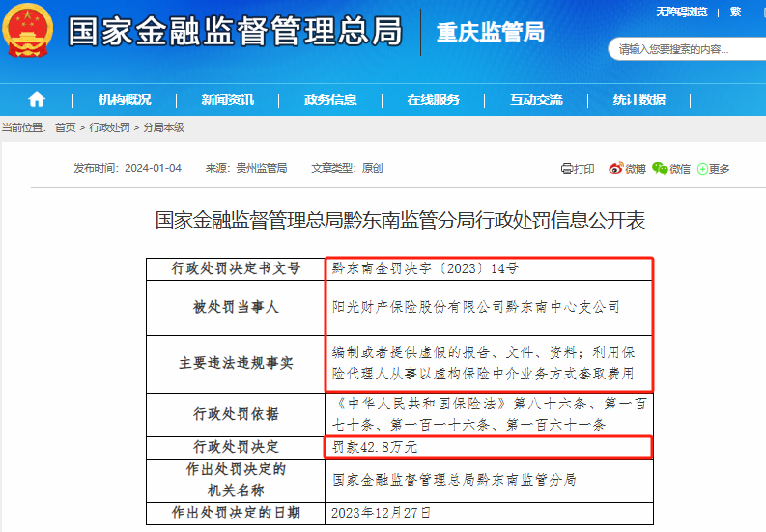
Task: Select the decision date 2023年12月27日
Action: [x=381, y=513]
